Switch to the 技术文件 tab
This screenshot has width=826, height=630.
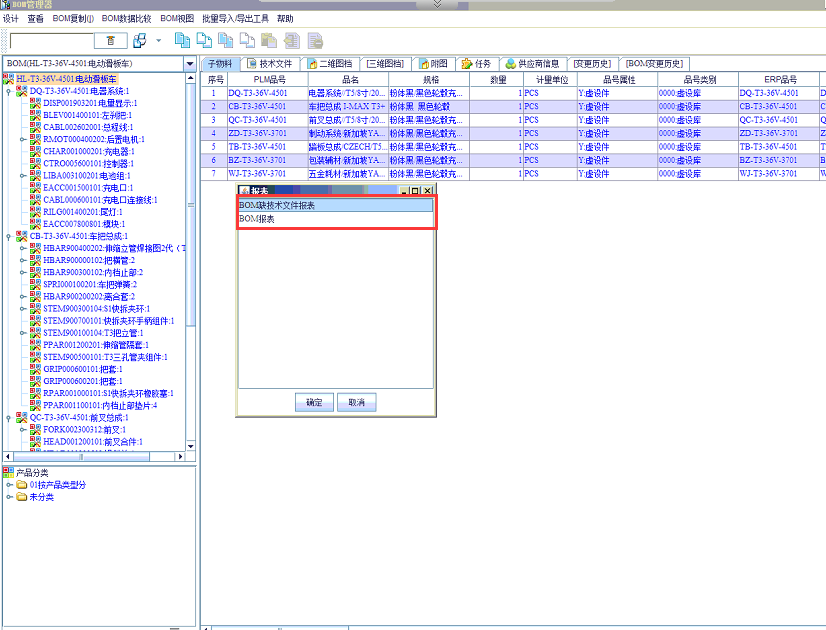click(270, 63)
